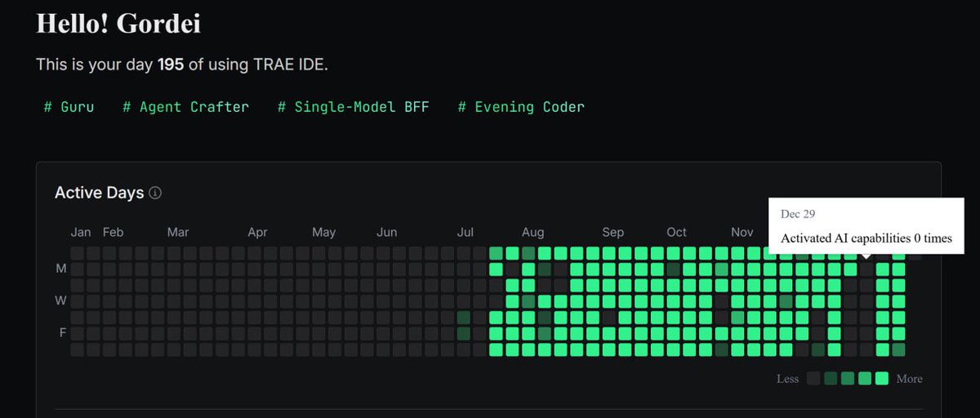This screenshot has height=418, width=980.
Task: Click the Less legend label
Action: coord(788,379)
